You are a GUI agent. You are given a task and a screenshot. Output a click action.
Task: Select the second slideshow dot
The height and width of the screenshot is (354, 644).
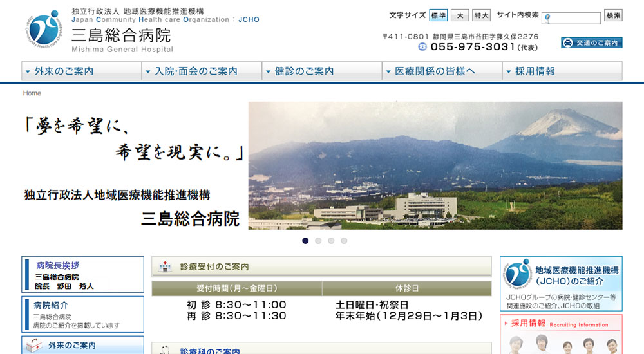318,241
